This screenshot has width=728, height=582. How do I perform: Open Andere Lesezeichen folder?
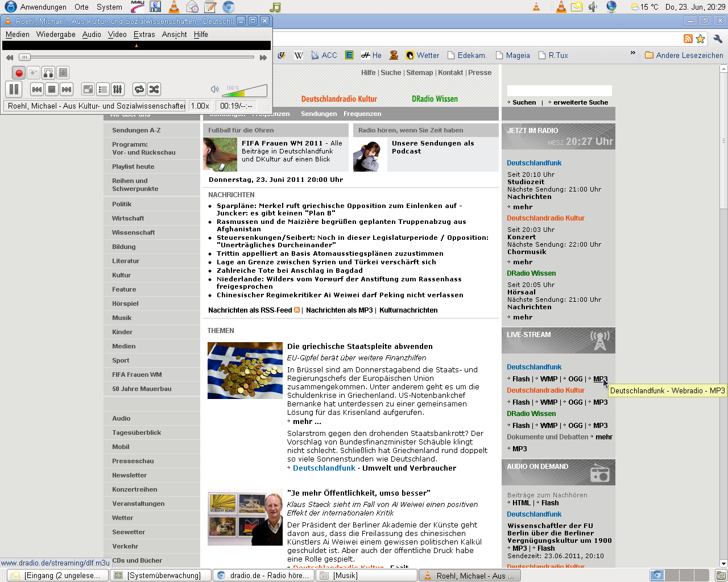pyautogui.click(x=684, y=55)
